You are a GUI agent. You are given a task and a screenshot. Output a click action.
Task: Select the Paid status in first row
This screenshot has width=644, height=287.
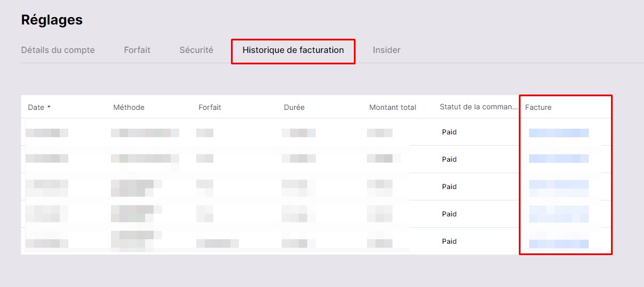tap(449, 132)
